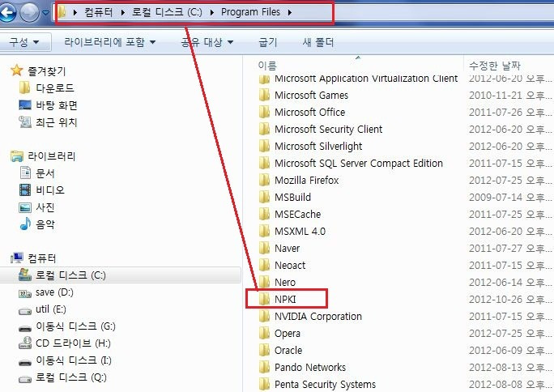This screenshot has height=392, width=554.
Task: Click the Microsoft Office folder icon
Action: (x=264, y=112)
